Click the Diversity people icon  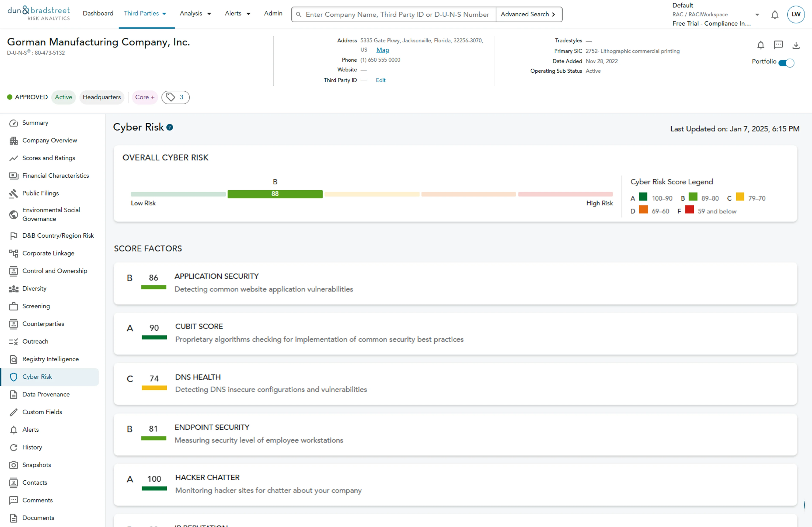pyautogui.click(x=14, y=289)
